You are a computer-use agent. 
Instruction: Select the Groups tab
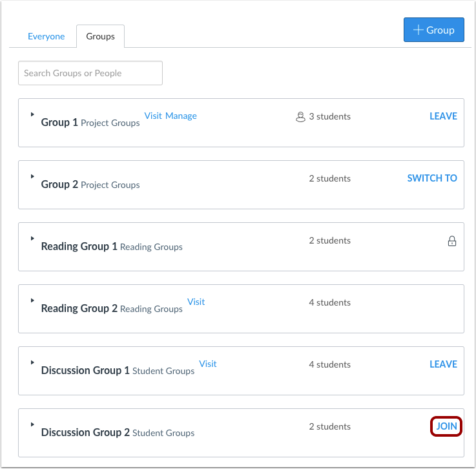pos(100,36)
